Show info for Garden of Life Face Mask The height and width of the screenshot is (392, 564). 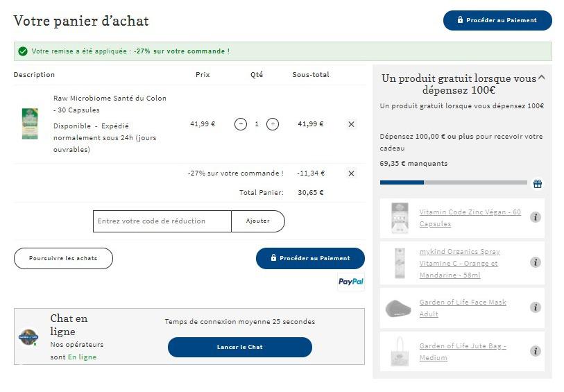pos(536,307)
